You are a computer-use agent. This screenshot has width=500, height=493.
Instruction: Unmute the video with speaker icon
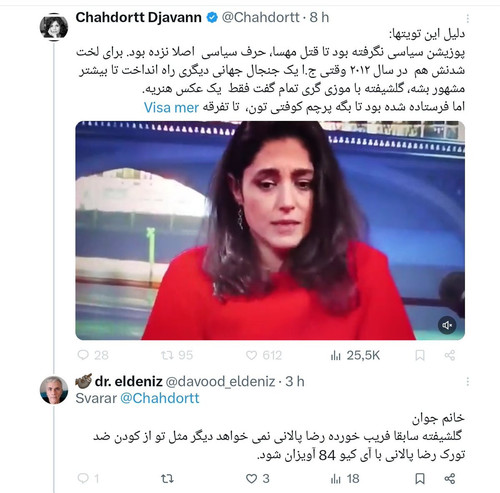pyautogui.click(x=447, y=325)
